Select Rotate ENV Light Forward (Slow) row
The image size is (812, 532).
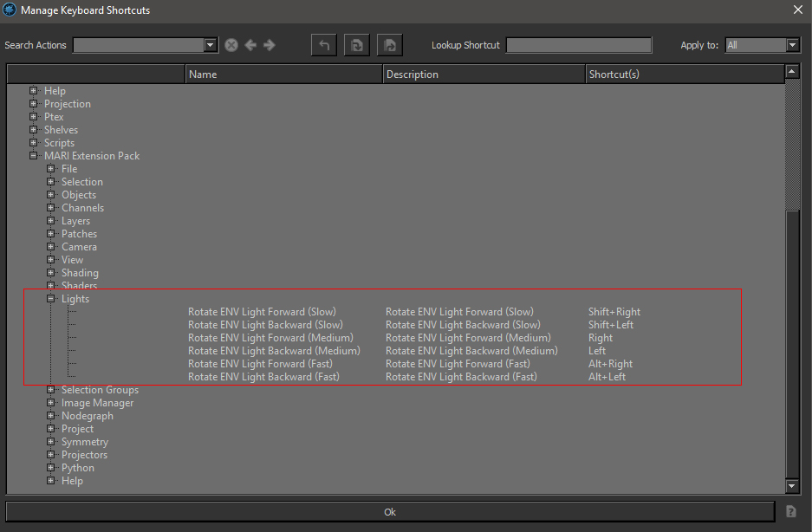(262, 312)
